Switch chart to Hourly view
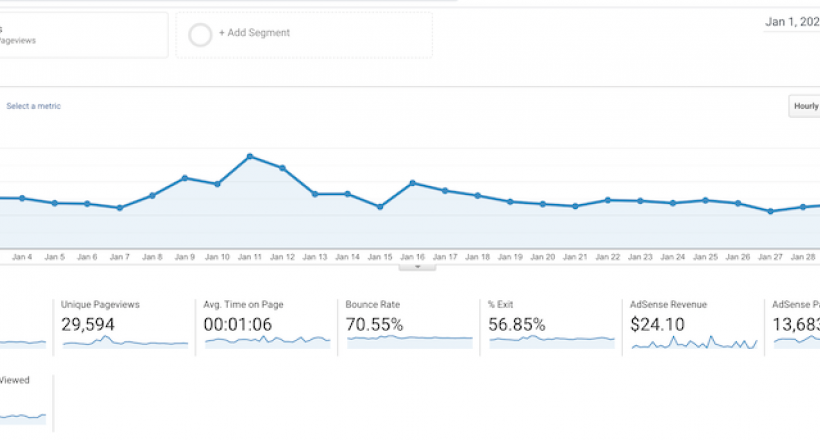The image size is (820, 440). pos(805,106)
